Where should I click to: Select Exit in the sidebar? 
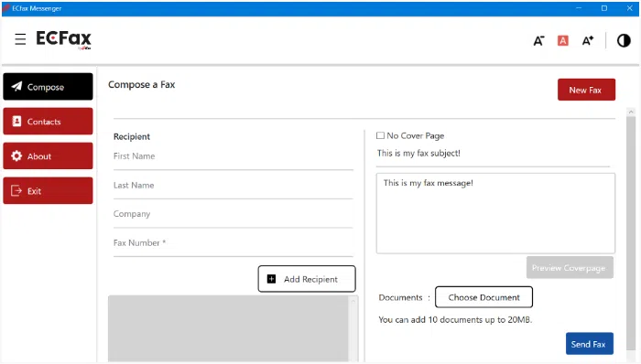pyautogui.click(x=48, y=190)
